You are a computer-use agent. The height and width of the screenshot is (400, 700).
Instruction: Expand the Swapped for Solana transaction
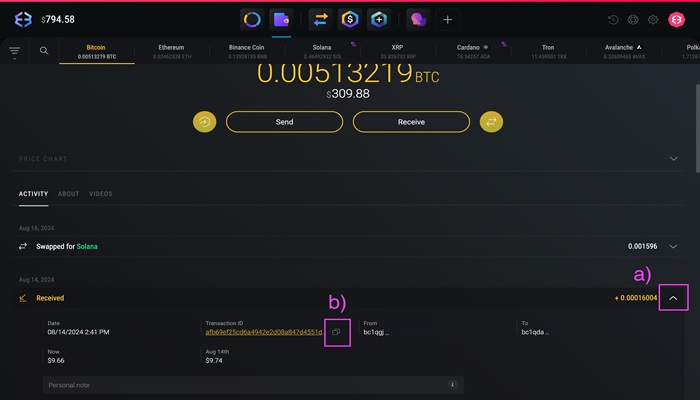[673, 246]
